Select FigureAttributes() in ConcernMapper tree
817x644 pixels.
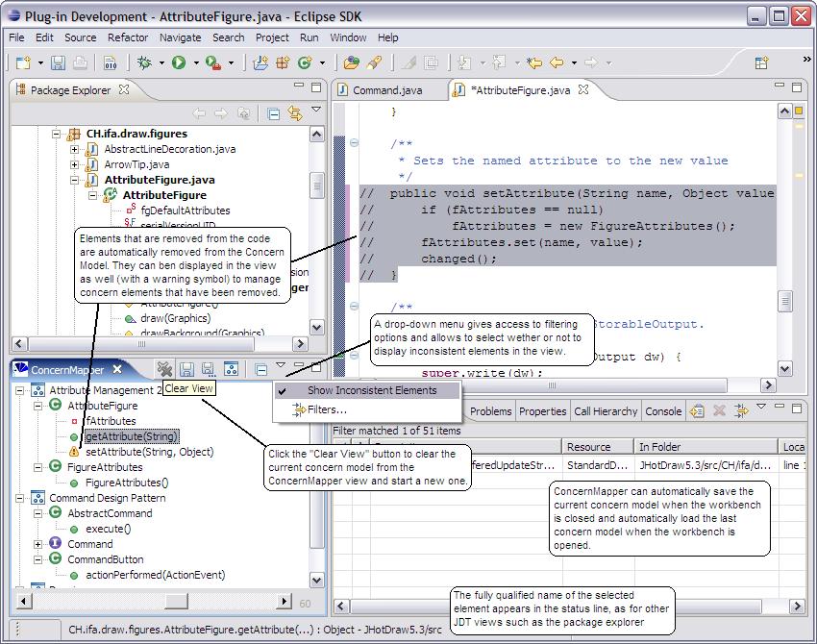pyautogui.click(x=127, y=483)
